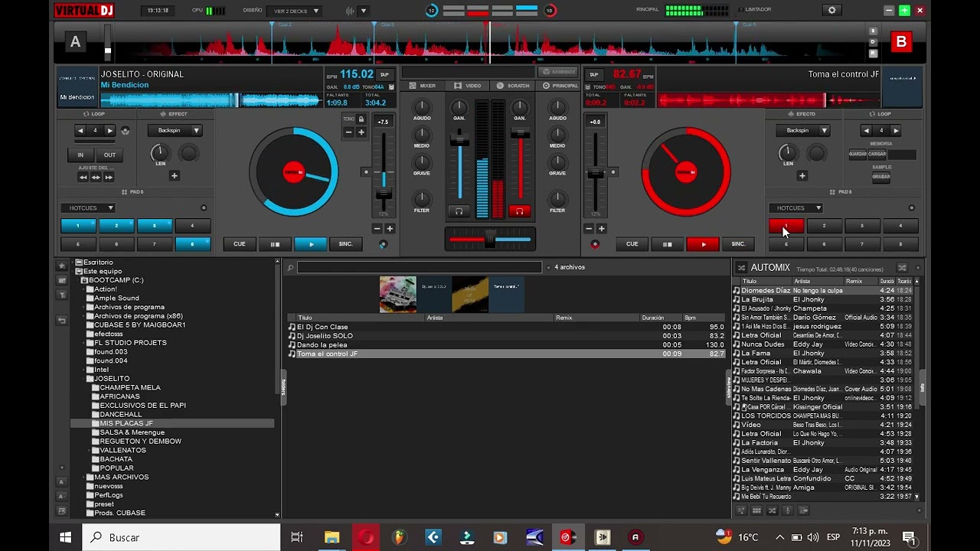This screenshot has width=980, height=551.
Task: Open Task View in Windows taskbar
Action: pos(297,537)
